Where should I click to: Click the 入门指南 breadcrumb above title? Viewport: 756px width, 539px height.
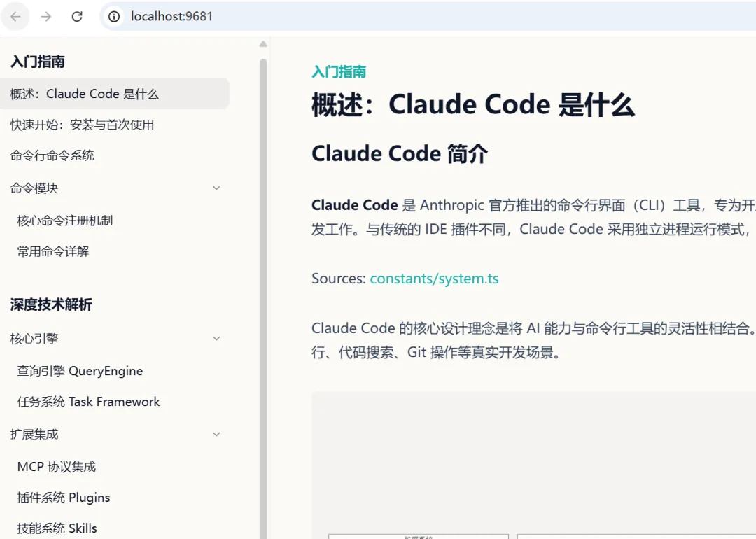click(x=339, y=72)
